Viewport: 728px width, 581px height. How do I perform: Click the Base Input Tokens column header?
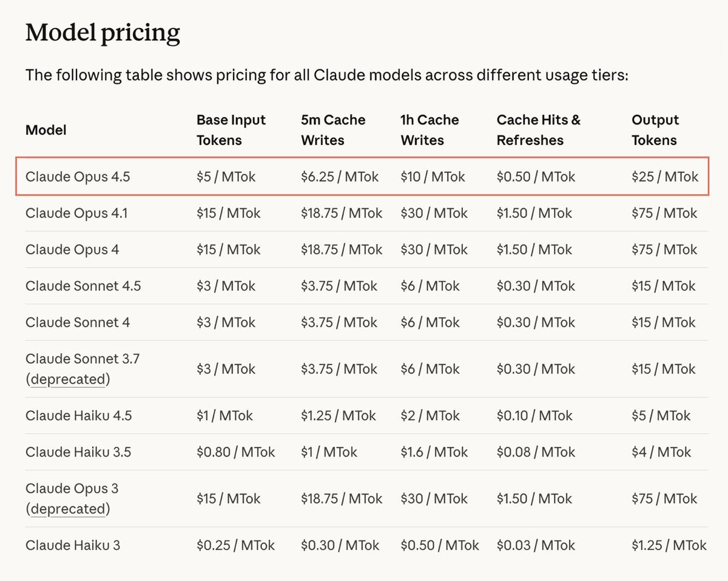tap(231, 130)
